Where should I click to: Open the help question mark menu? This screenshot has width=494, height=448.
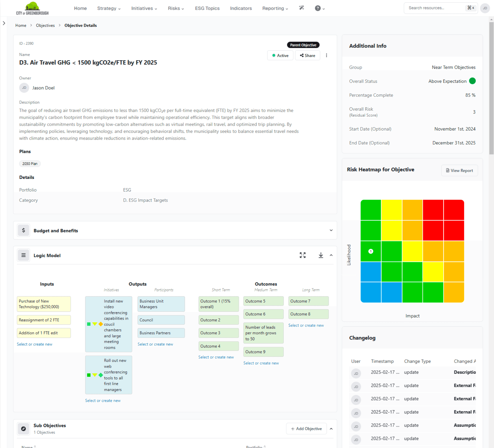point(317,8)
